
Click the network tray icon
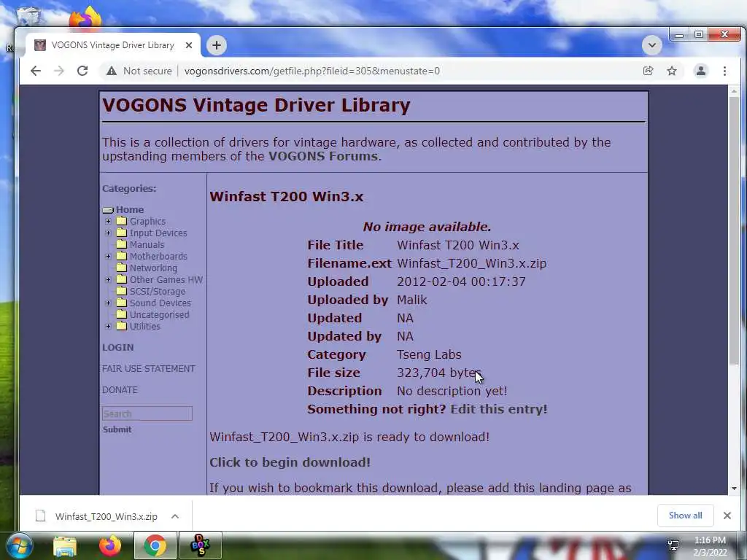coord(673,545)
